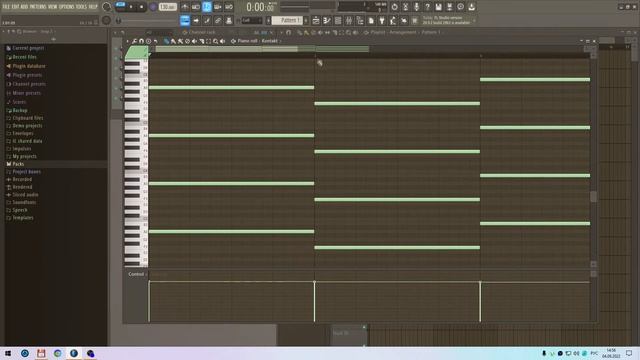Screen dimensions: 640x360
Task: Expand the Packs folder in browser
Action: (x=18, y=164)
